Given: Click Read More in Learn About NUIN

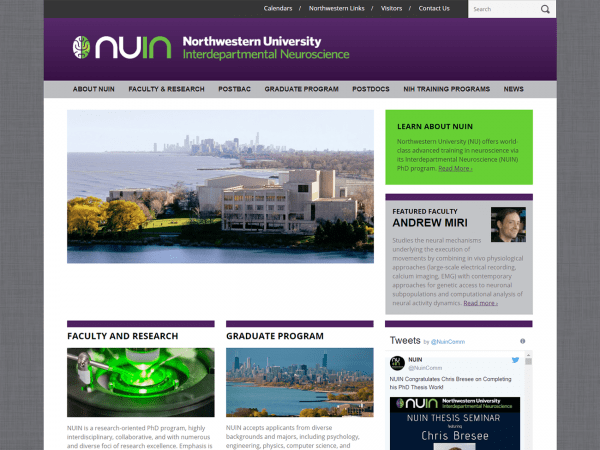Looking at the screenshot, I should point(455,168).
